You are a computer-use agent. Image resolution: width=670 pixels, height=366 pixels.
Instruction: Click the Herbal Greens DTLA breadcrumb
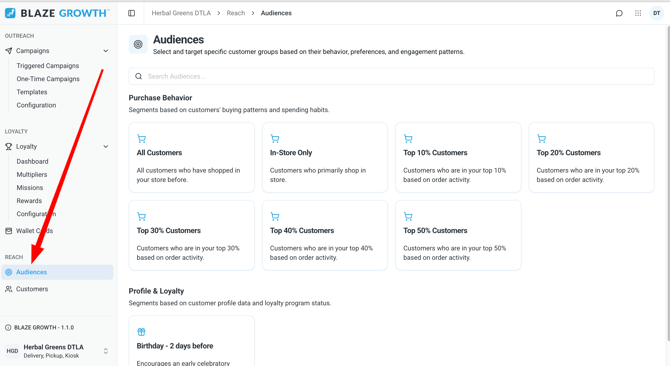point(181,13)
